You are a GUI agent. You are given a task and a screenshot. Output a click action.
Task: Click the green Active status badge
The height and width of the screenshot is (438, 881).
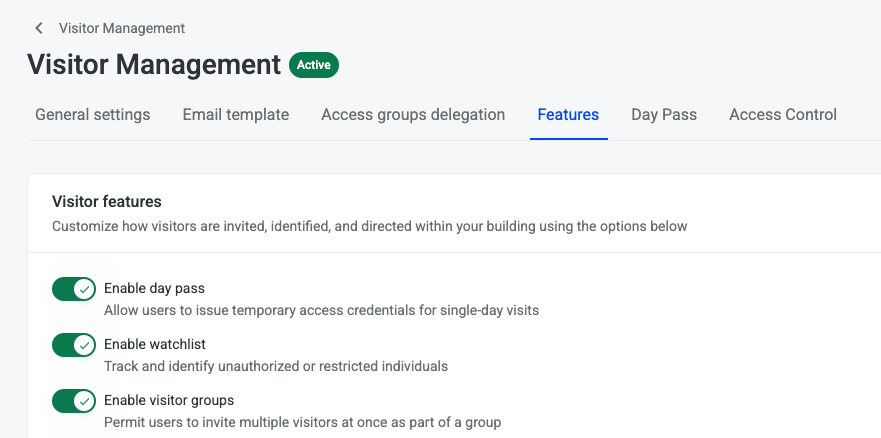point(314,65)
